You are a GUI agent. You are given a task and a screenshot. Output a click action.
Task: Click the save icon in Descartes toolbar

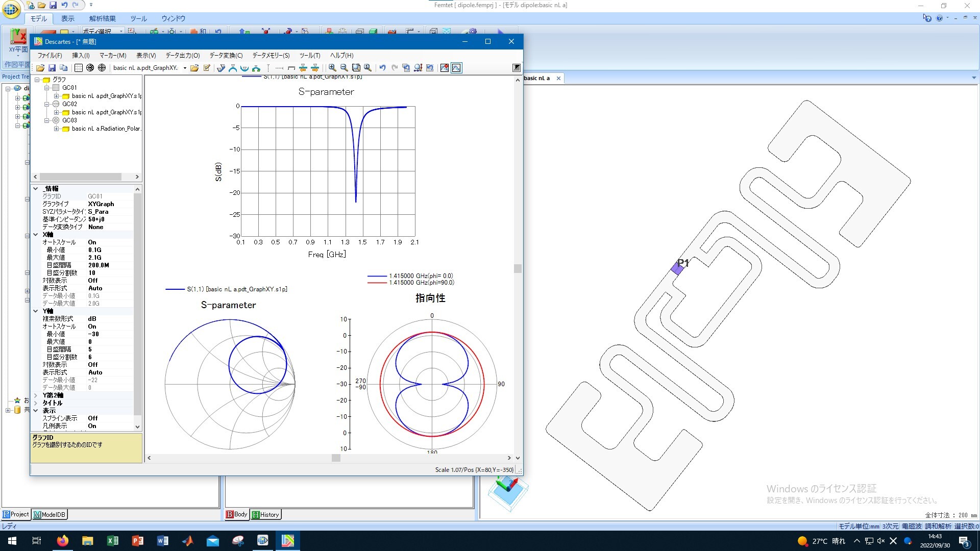52,68
